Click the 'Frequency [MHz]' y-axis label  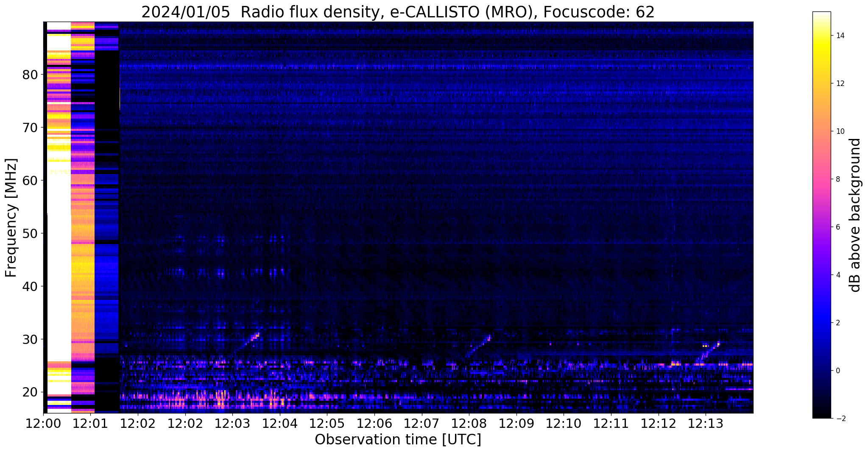tap(11, 218)
